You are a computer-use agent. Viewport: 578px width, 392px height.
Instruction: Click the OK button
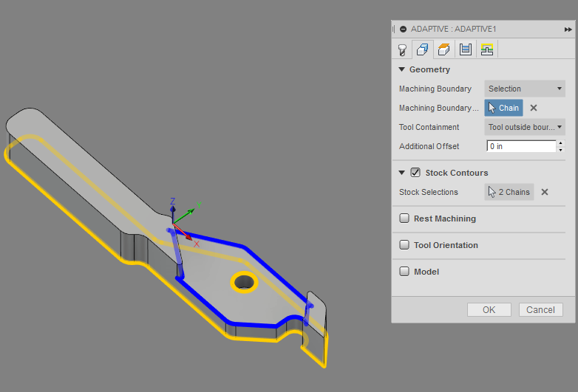pos(489,309)
